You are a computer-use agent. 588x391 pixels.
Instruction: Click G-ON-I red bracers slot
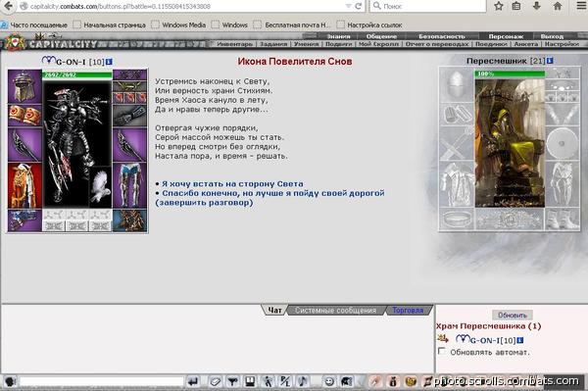[24, 116]
